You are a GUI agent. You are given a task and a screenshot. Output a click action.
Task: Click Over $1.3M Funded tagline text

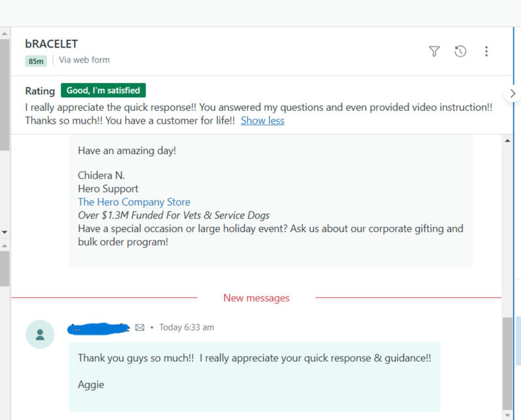click(x=174, y=215)
